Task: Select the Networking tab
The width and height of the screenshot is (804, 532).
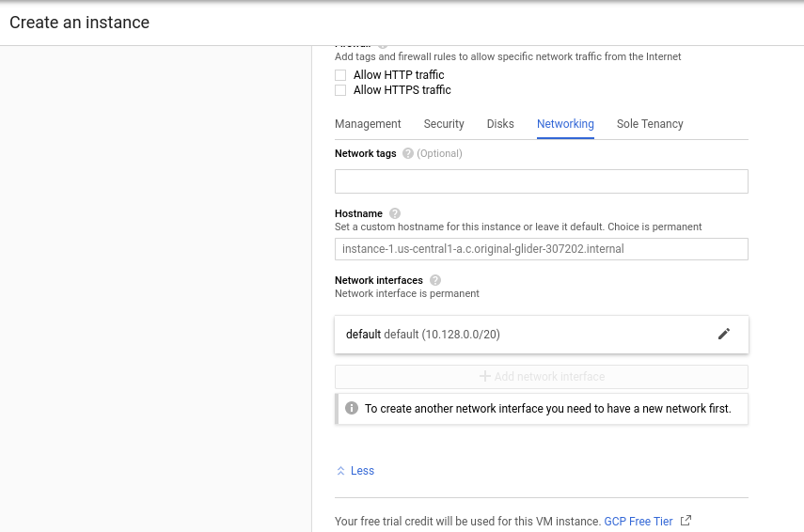Action: [565, 124]
